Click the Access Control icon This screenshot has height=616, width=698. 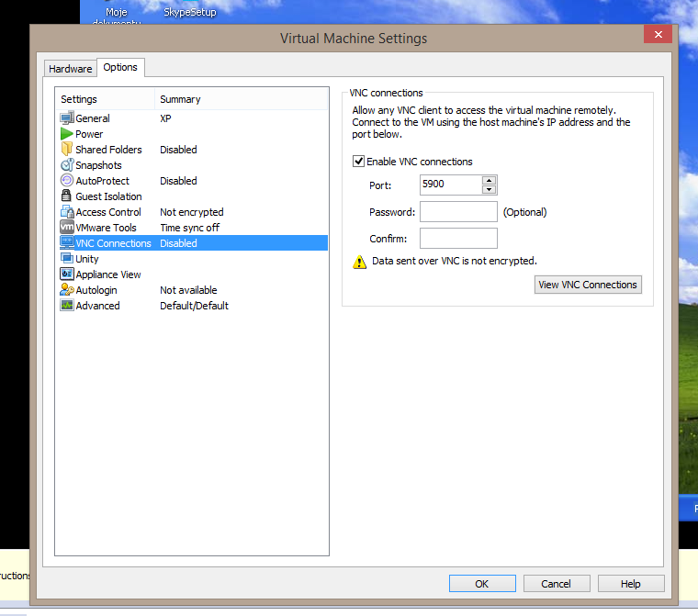(x=67, y=212)
